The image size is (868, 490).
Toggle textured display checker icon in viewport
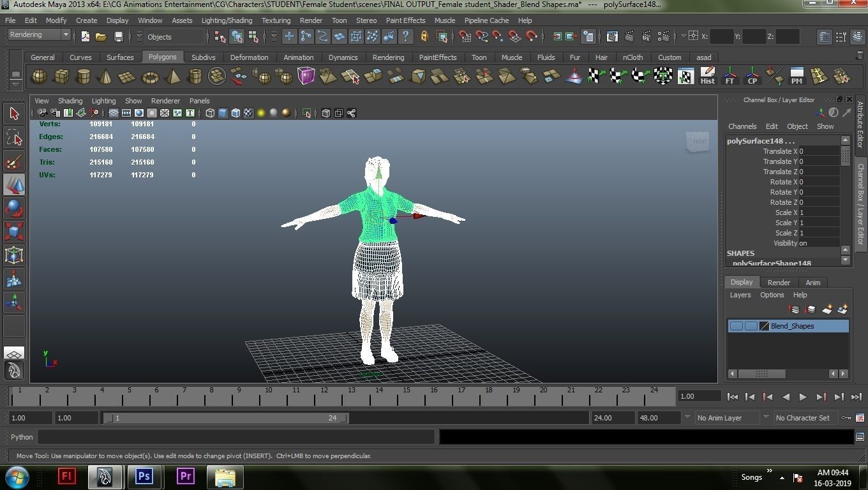coord(248,113)
